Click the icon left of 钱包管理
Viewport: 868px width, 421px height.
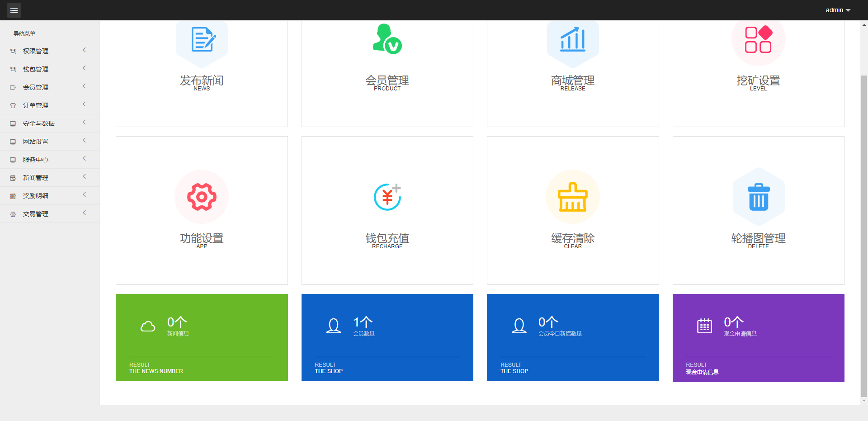13,69
